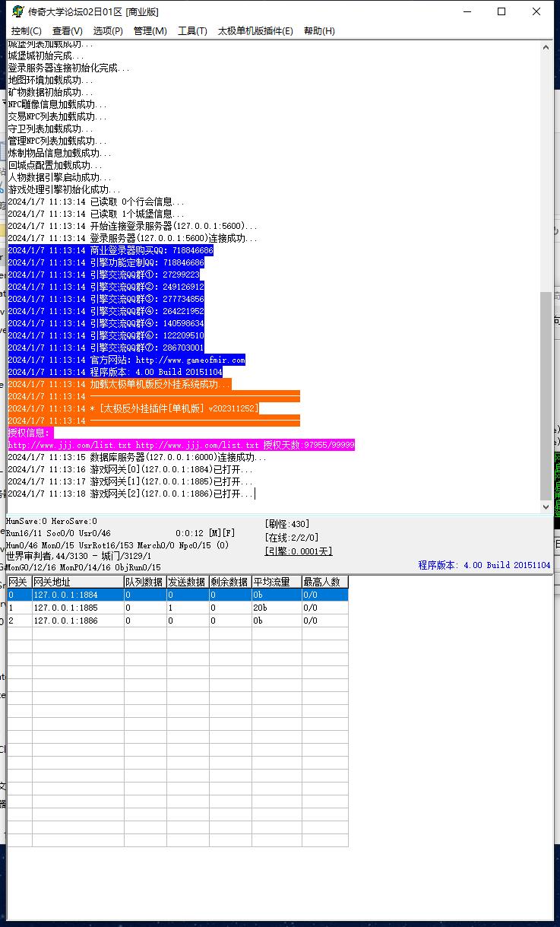560x927 pixels.
Task: Open the 工具(T) menu
Action: [x=192, y=30]
